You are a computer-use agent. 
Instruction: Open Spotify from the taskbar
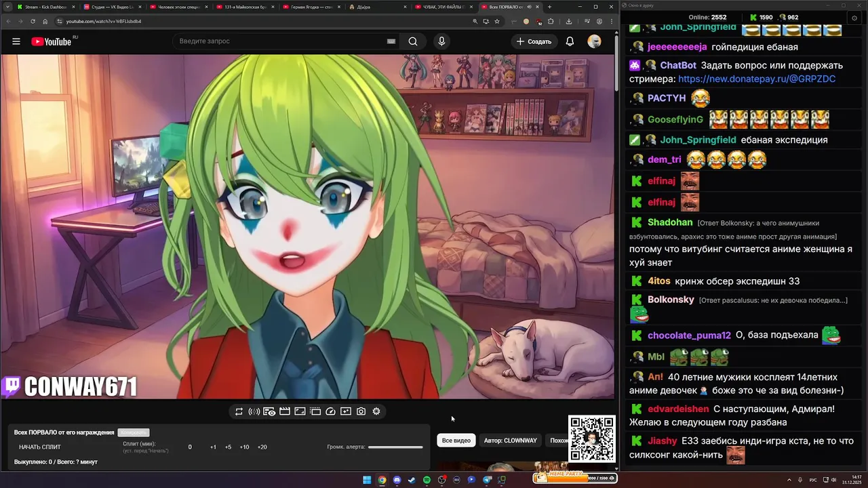[427, 480]
